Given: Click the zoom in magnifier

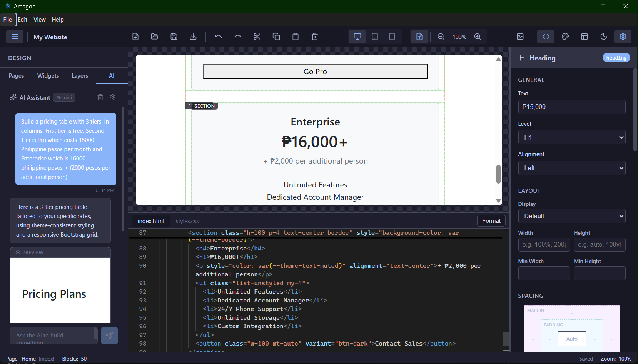Looking at the screenshot, I should pos(478,37).
